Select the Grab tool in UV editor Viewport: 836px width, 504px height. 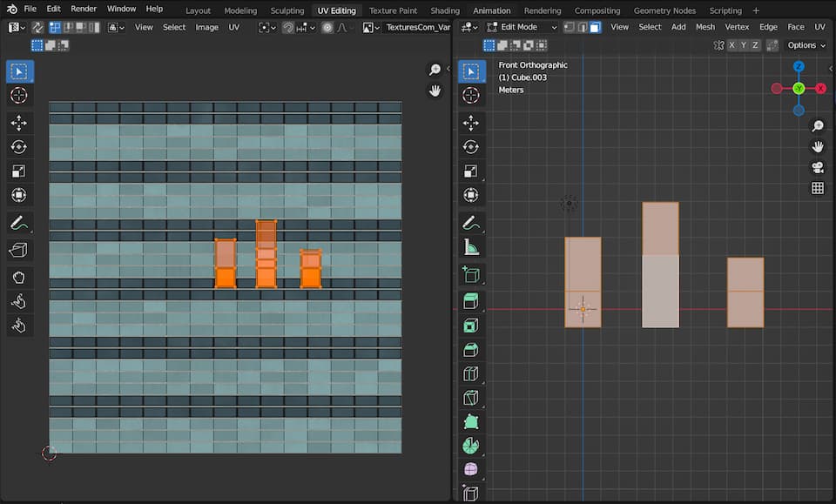point(19,278)
